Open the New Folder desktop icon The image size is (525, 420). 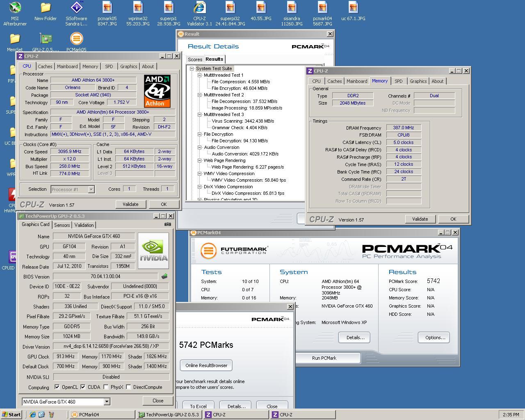(x=46, y=11)
